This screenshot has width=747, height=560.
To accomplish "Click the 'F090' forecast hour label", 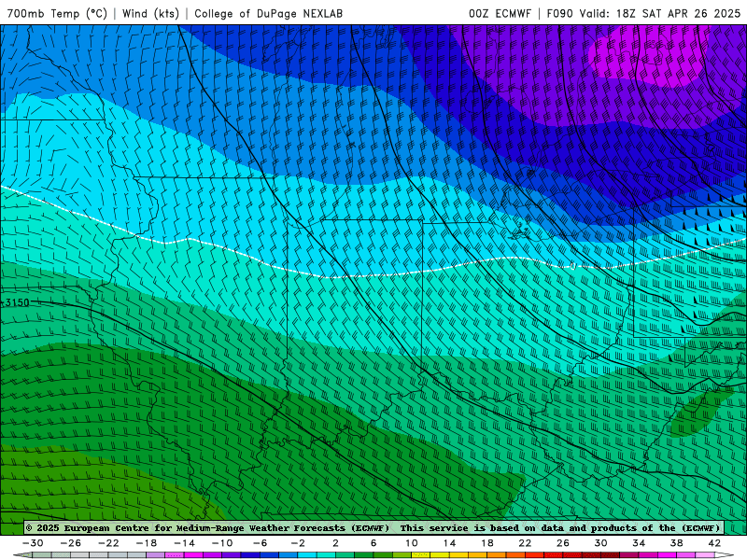I will [559, 13].
